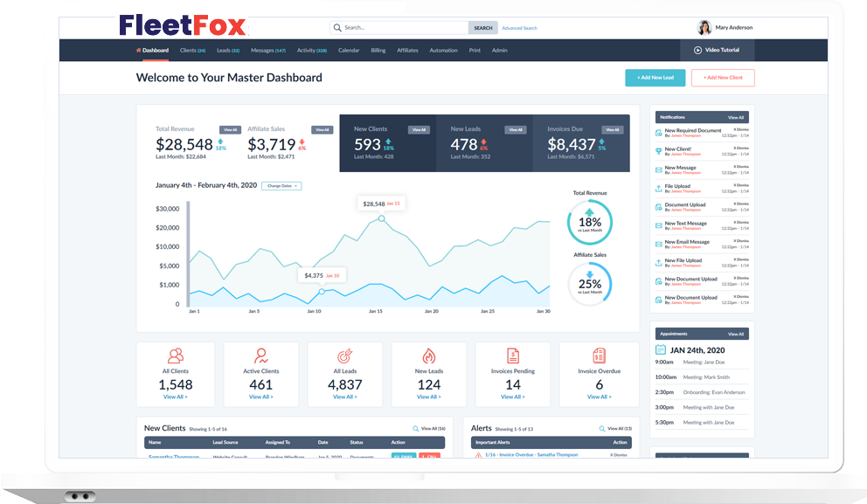Dismiss the New Client! notification
Image resolution: width=867 pixels, height=504 pixels.
point(741,148)
